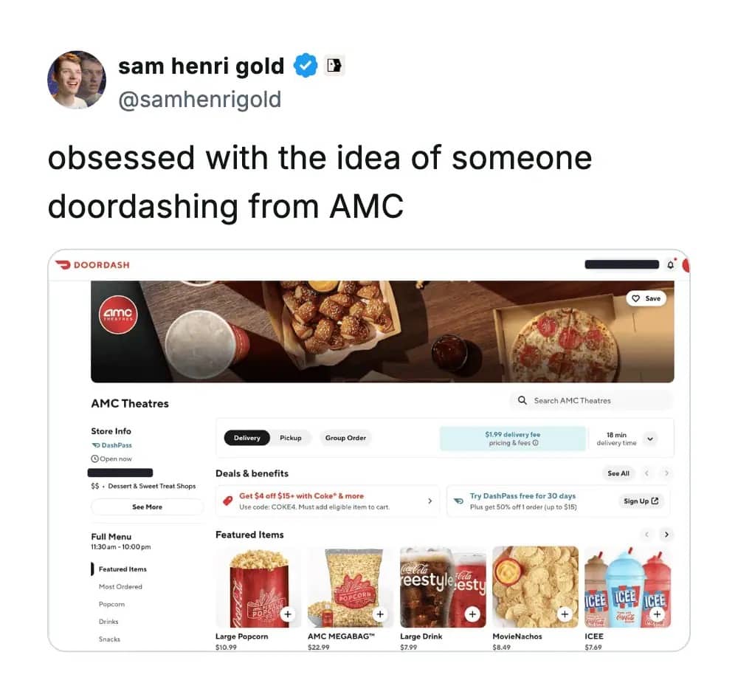738x700 pixels.
Task: Expand the delivery time dropdown chevron
Action: point(650,439)
